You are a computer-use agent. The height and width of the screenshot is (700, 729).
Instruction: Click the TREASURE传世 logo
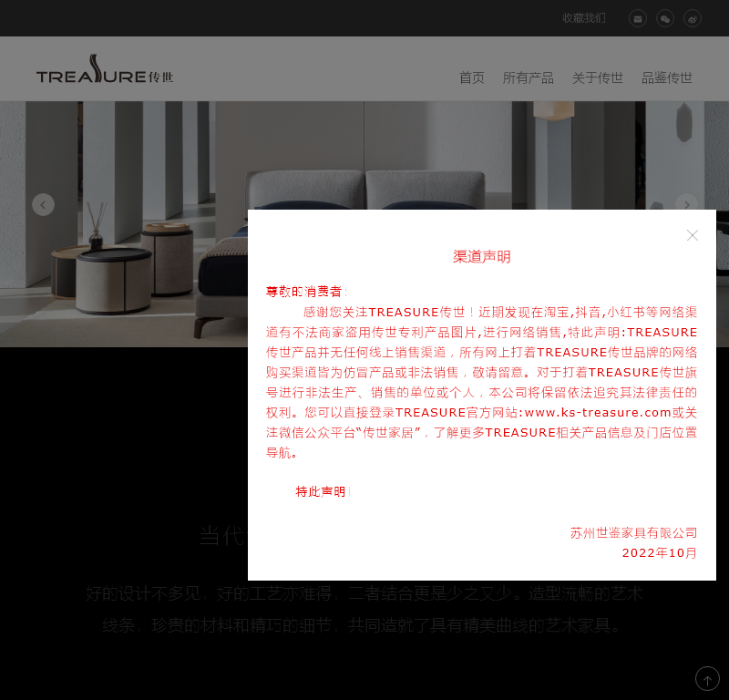105,69
